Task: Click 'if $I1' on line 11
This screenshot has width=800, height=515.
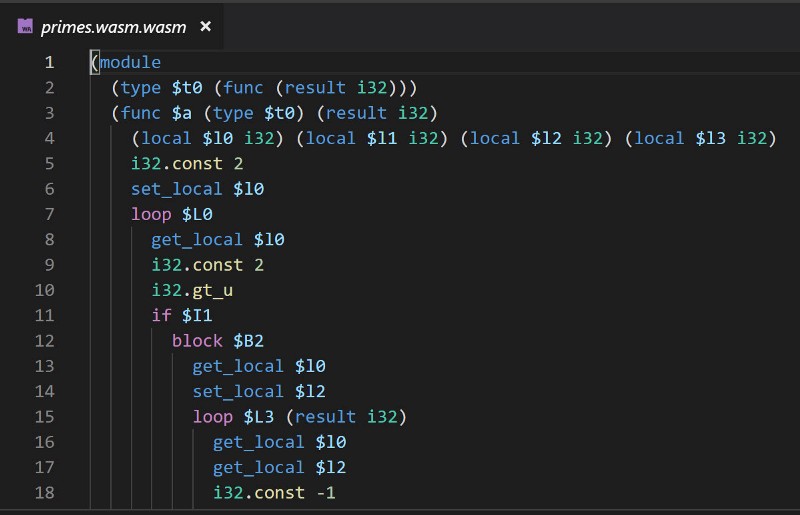Action: coord(182,315)
